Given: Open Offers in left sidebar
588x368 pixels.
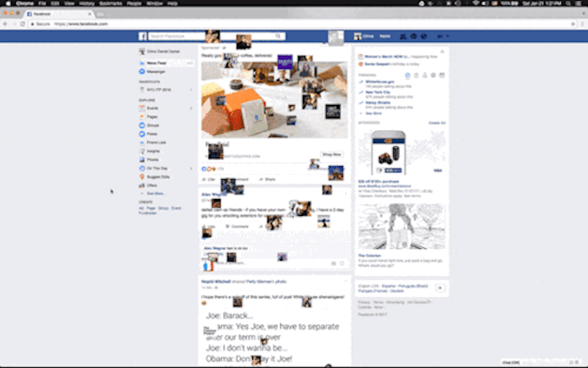Looking at the screenshot, I should [x=152, y=186].
